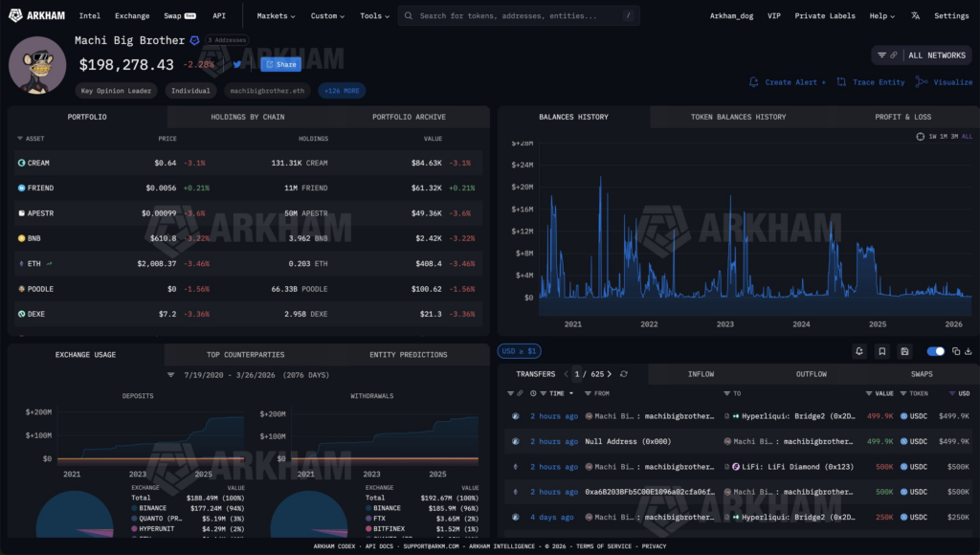Refresh the transfers list
980x555 pixels.
point(624,374)
